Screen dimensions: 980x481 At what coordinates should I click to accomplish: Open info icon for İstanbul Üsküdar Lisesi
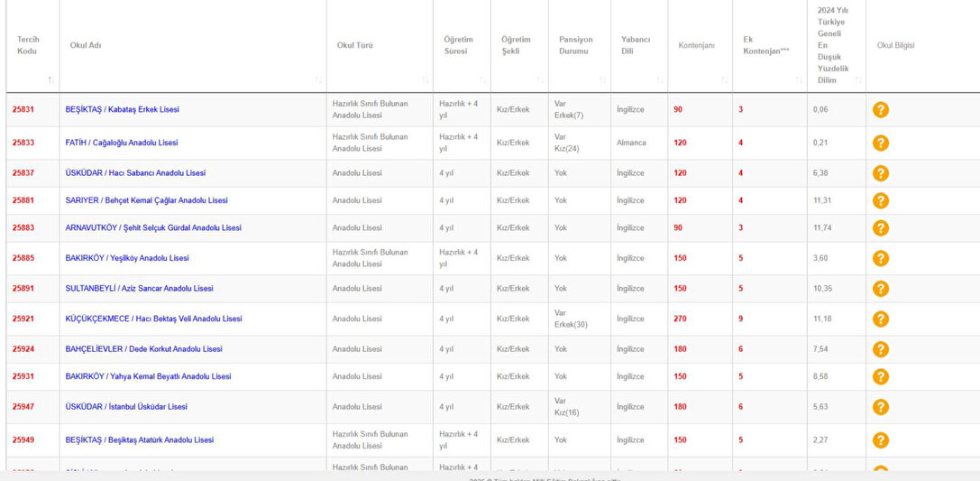pyautogui.click(x=881, y=407)
